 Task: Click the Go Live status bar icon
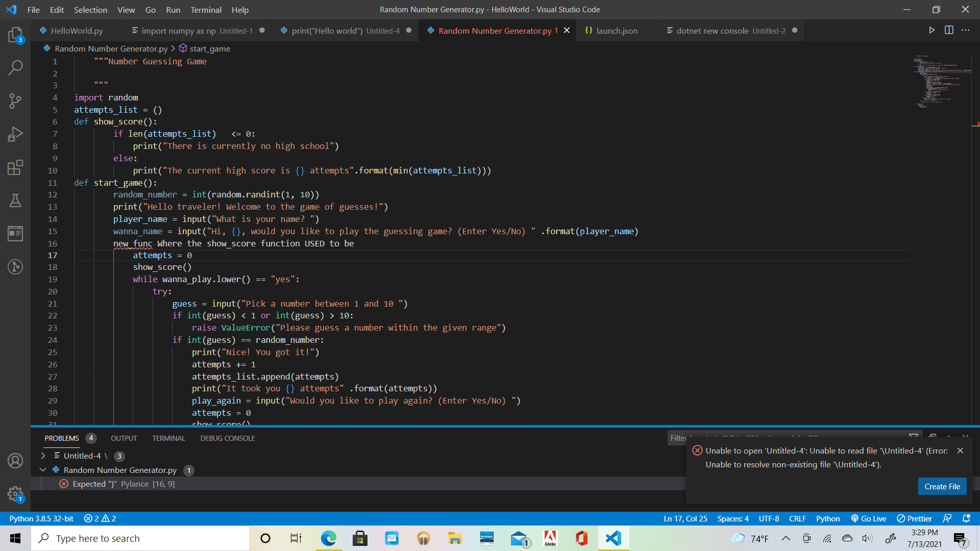[x=868, y=518]
